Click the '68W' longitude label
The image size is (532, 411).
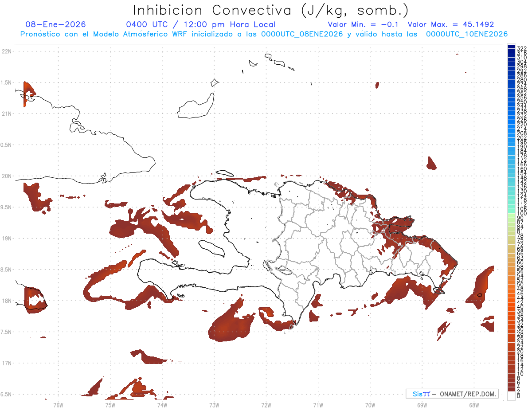coord(474,404)
